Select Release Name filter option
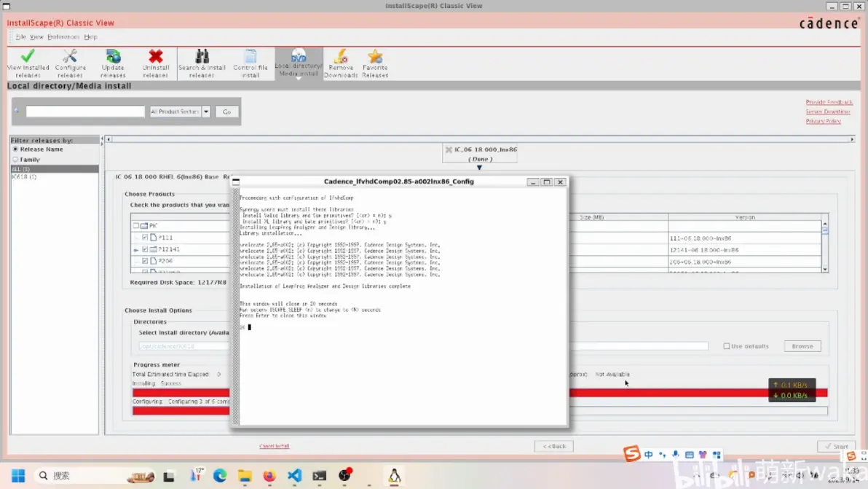The height and width of the screenshot is (489, 868). tap(15, 149)
